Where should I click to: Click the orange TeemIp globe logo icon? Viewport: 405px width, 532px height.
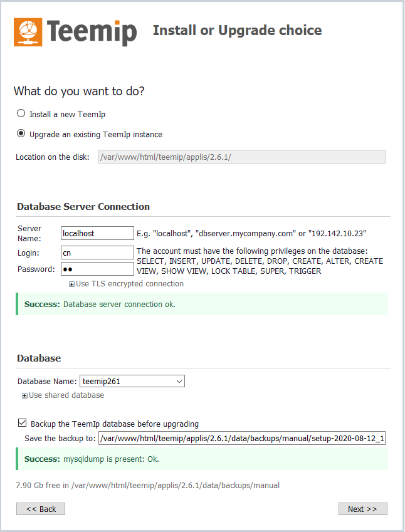[28, 32]
